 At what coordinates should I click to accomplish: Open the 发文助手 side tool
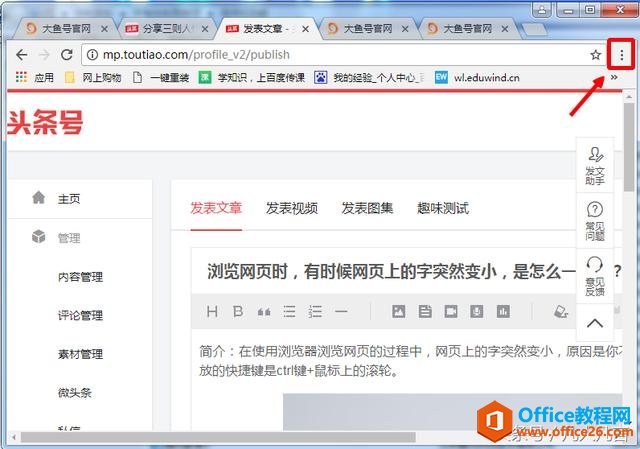pyautogui.click(x=595, y=165)
